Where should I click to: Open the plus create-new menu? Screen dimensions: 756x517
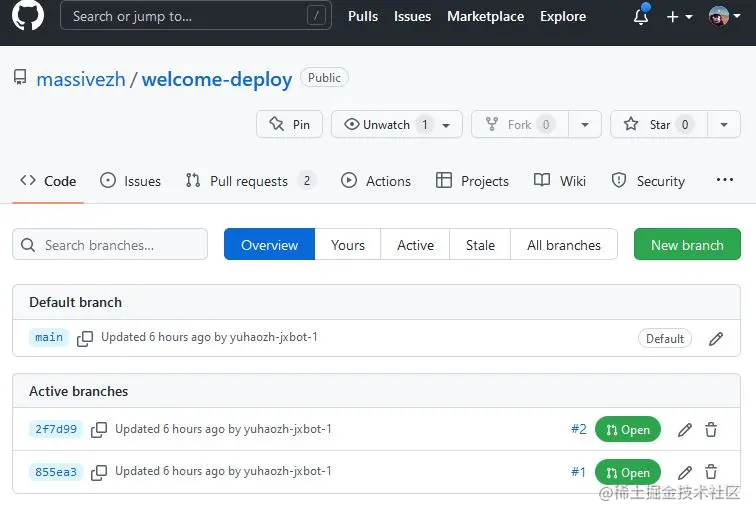pyautogui.click(x=679, y=16)
